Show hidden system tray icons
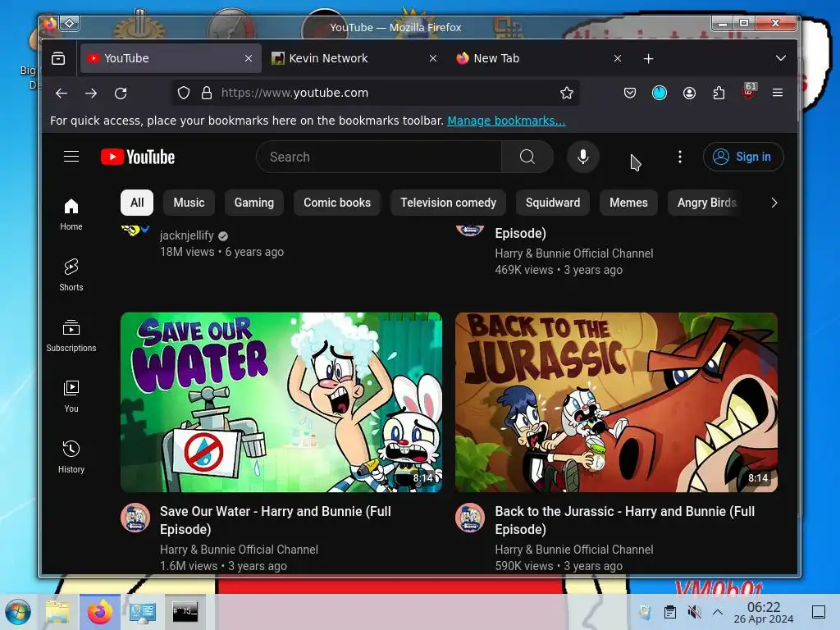 [718, 612]
